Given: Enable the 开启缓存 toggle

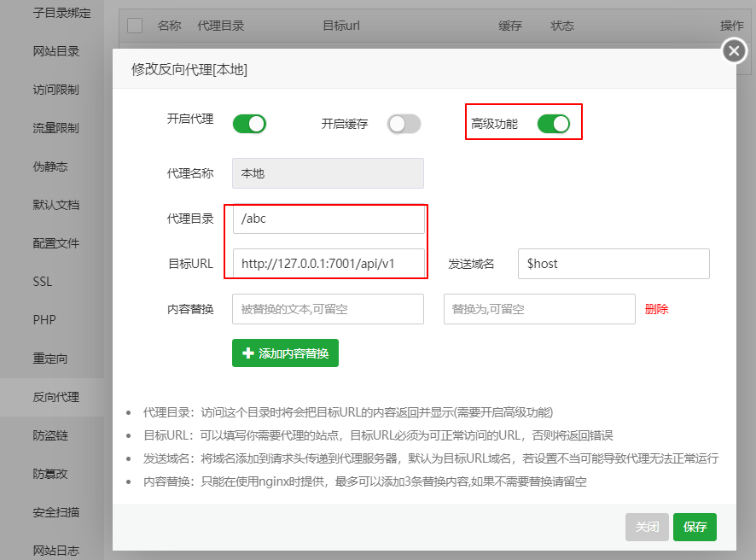Looking at the screenshot, I should [404, 124].
